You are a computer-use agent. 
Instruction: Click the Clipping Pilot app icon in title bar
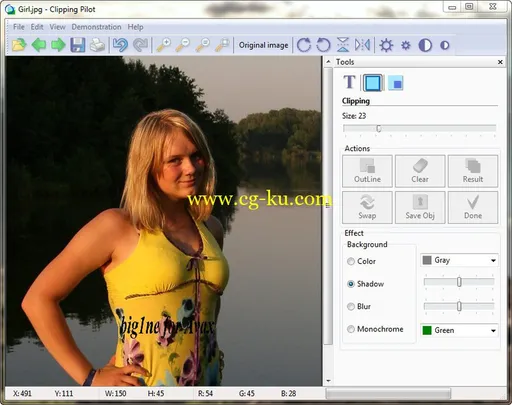[10, 9]
